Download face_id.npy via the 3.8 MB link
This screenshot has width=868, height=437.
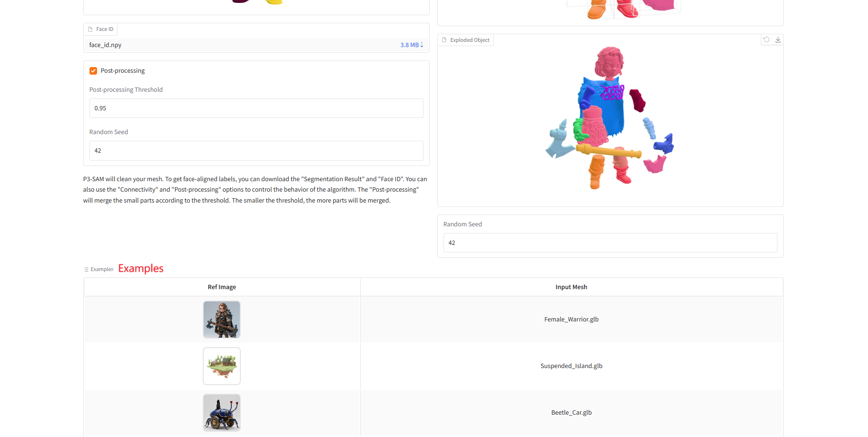pos(412,45)
